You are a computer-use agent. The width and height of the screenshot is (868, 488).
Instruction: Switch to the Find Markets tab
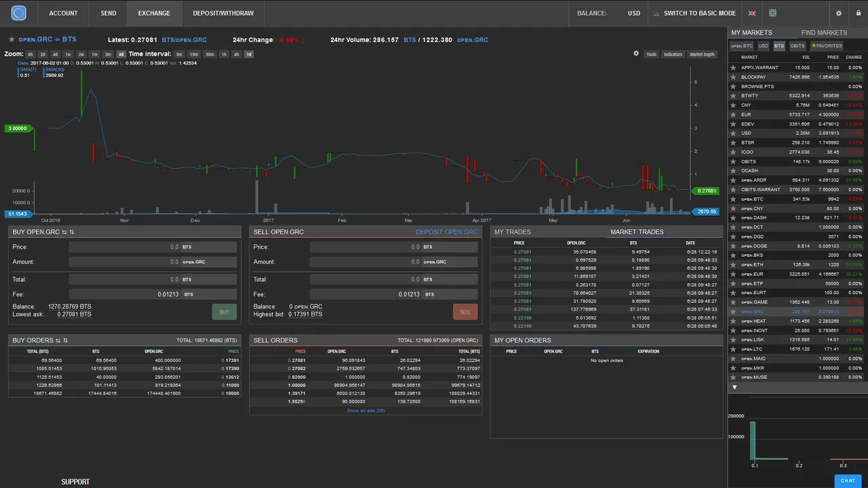[x=823, y=33]
